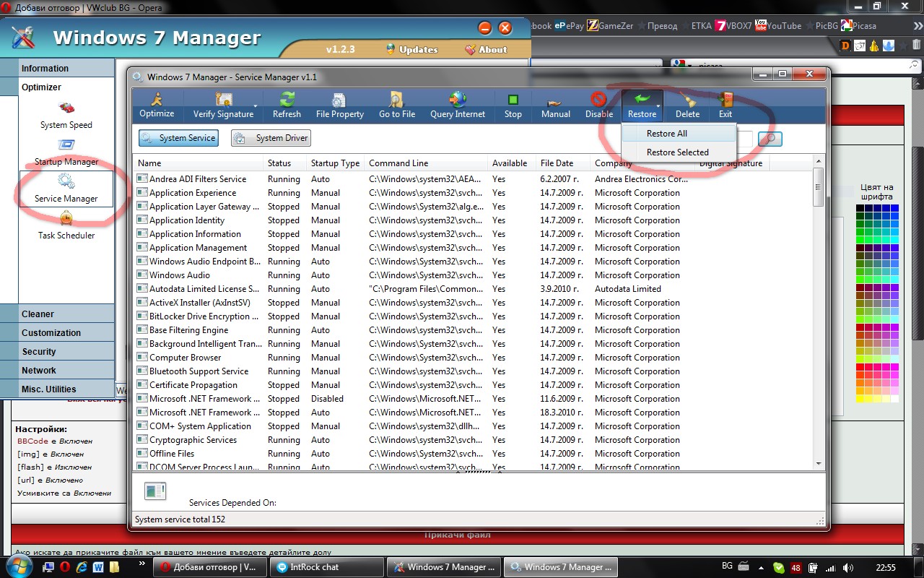Expand Verify Signature dropdown arrow
924x578 pixels.
tap(255, 106)
